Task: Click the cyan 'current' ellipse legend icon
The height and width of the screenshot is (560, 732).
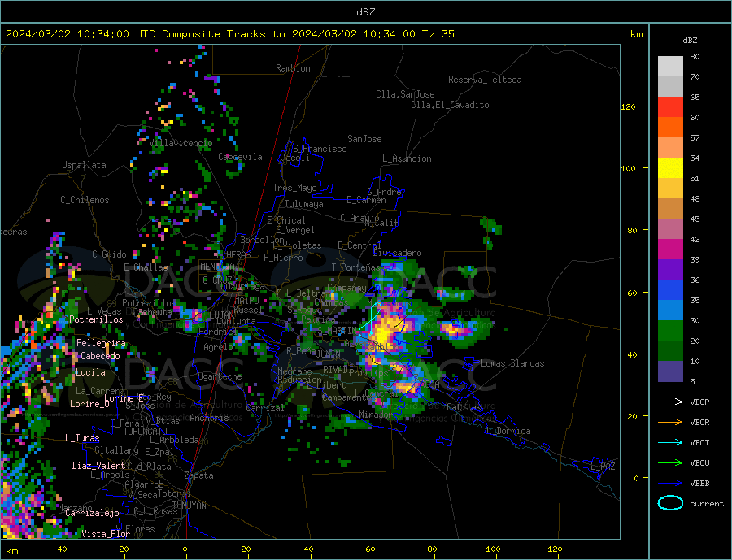Action: point(670,503)
